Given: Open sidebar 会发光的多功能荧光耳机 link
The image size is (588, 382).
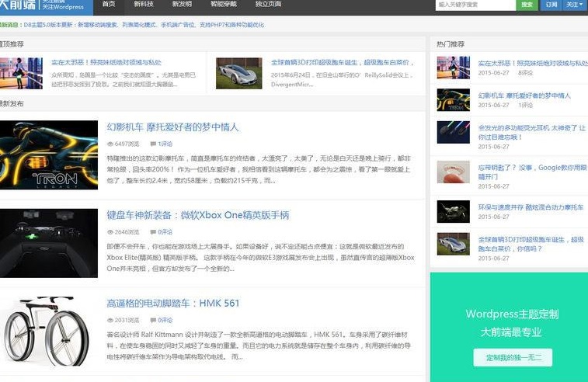Looking at the screenshot, I should [x=532, y=132].
